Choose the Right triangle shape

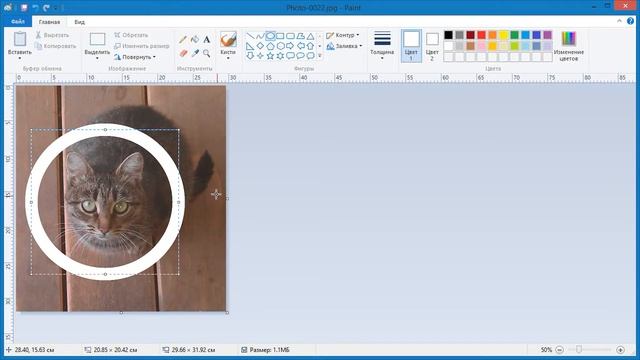[250, 46]
